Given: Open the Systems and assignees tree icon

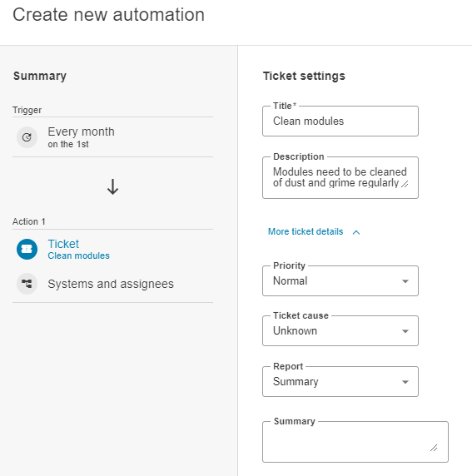Looking at the screenshot, I should 27,284.
